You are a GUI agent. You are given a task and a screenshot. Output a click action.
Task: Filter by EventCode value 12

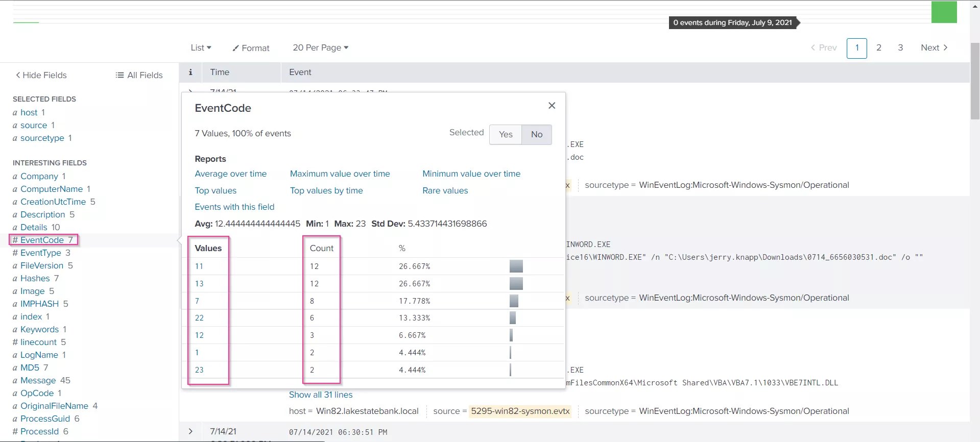coord(199,335)
